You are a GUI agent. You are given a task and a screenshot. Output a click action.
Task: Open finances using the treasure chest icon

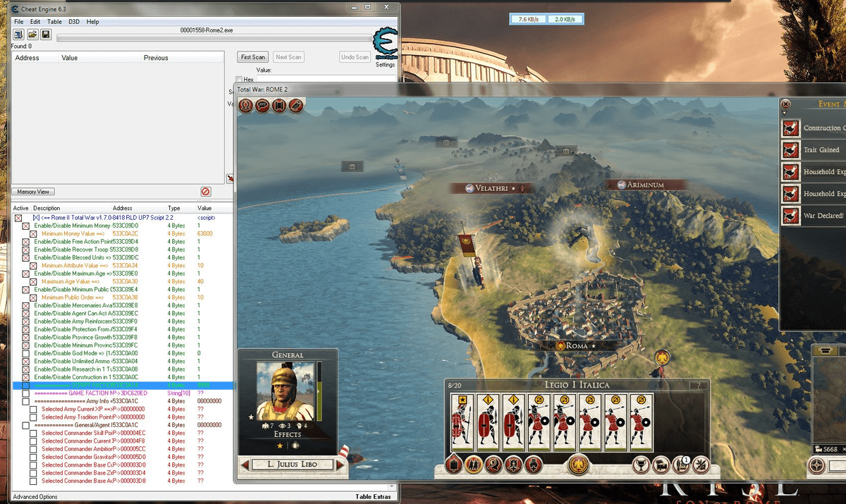tap(660, 464)
